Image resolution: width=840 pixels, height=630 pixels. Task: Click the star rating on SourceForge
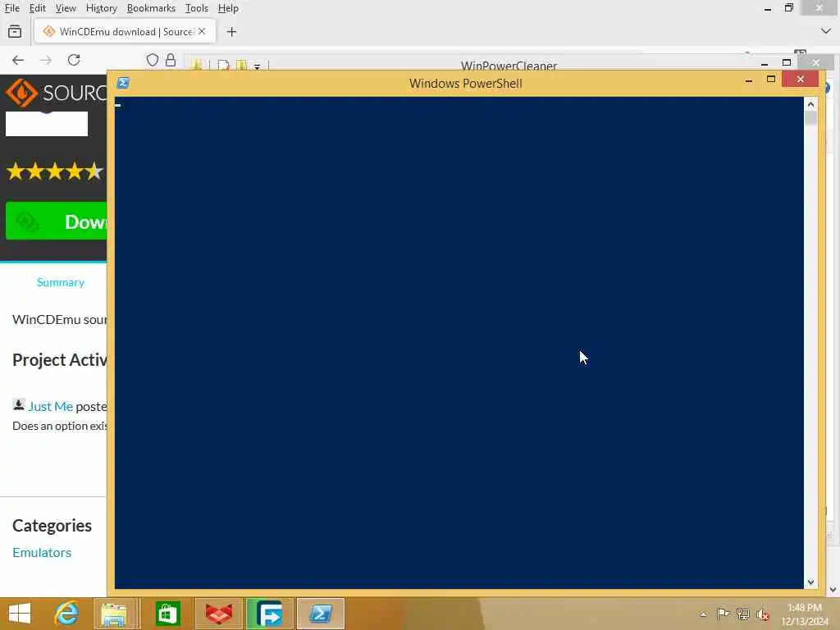[55, 171]
